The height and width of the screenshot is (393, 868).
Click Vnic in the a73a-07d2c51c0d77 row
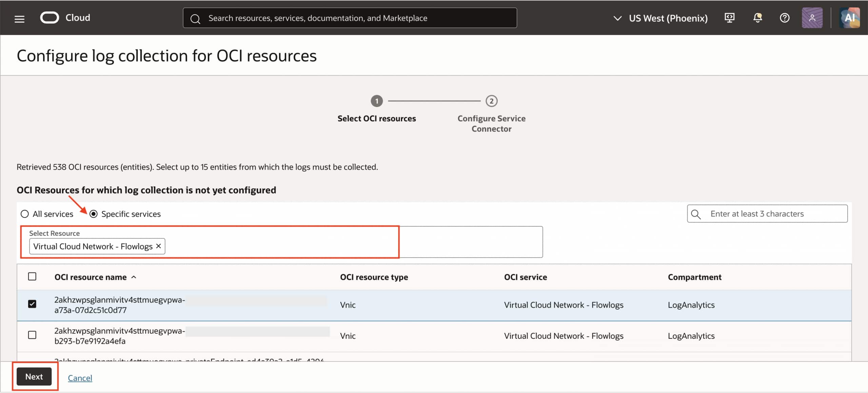coord(348,305)
